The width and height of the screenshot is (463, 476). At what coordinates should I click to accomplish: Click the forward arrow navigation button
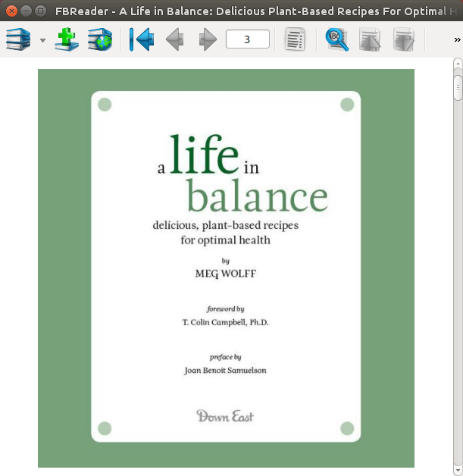click(207, 39)
